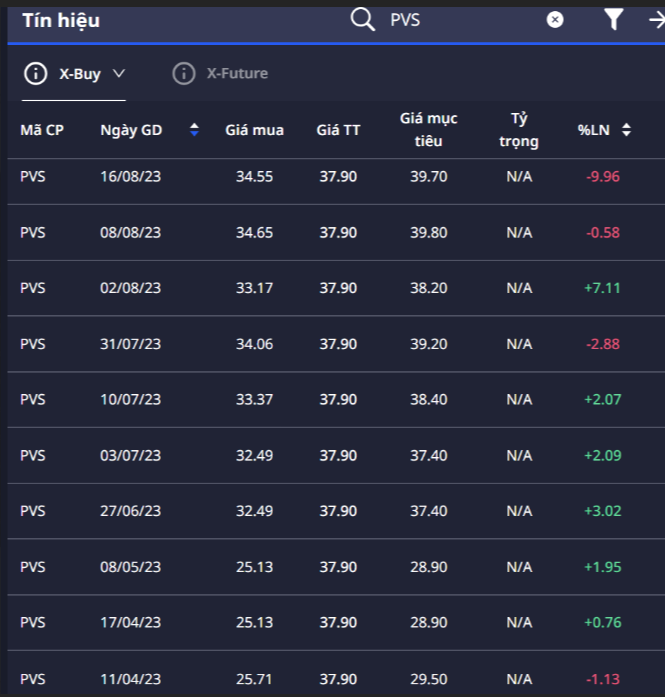The height and width of the screenshot is (697, 665).
Task: Click the arrow icon at top right
Action: (x=656, y=19)
